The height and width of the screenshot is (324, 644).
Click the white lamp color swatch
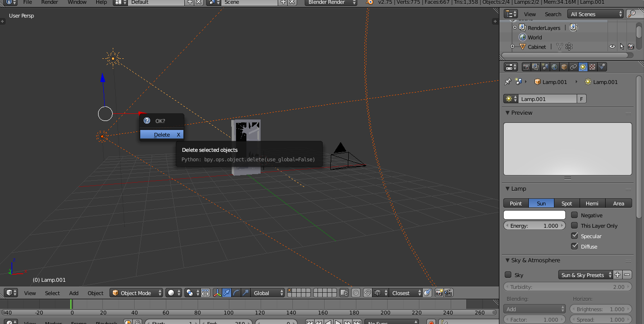(x=535, y=215)
